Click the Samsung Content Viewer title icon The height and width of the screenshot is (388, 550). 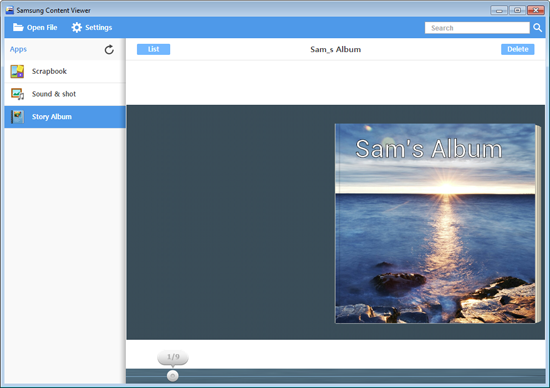tap(9, 10)
